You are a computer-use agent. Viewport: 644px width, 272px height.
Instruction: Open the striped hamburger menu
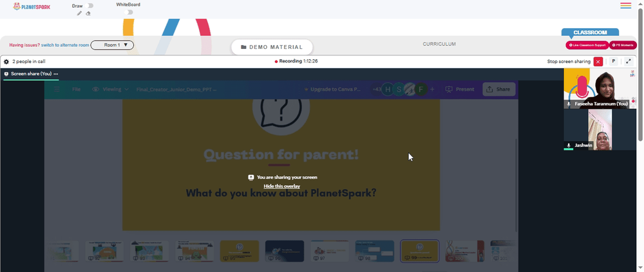(x=625, y=5)
